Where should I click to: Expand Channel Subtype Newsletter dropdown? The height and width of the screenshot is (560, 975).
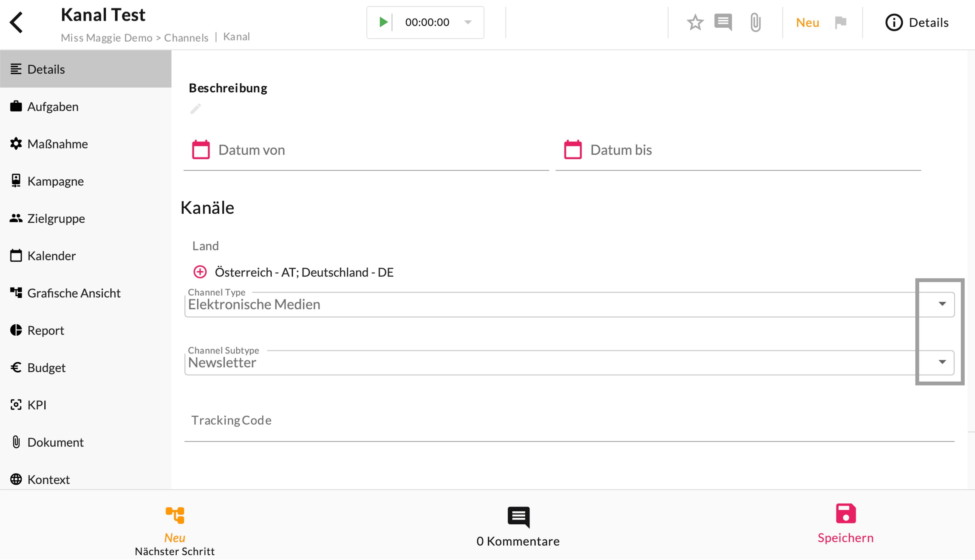click(942, 362)
